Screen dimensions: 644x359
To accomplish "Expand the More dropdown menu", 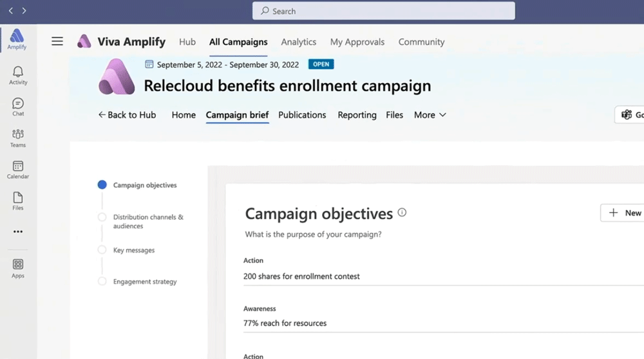I will [430, 115].
